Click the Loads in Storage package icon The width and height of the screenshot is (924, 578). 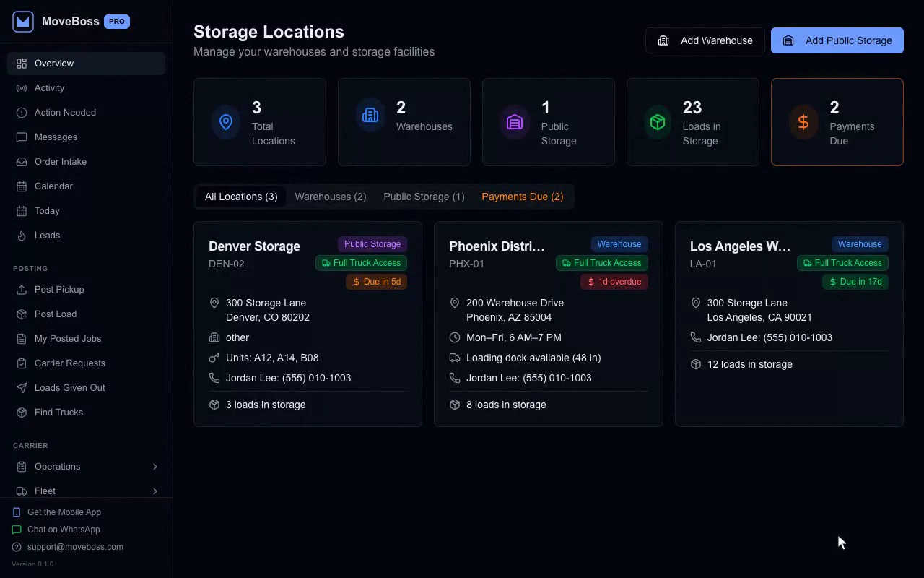pyautogui.click(x=658, y=122)
